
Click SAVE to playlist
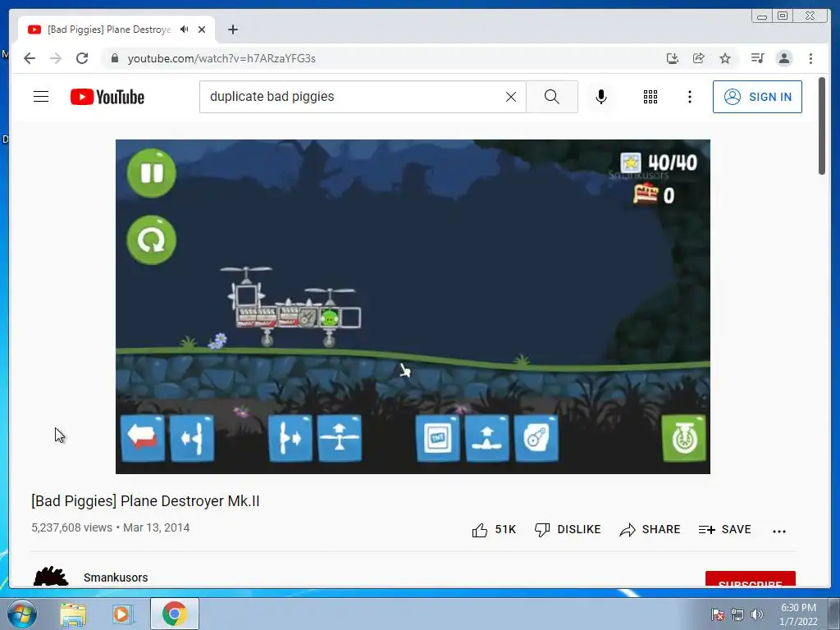coord(724,529)
